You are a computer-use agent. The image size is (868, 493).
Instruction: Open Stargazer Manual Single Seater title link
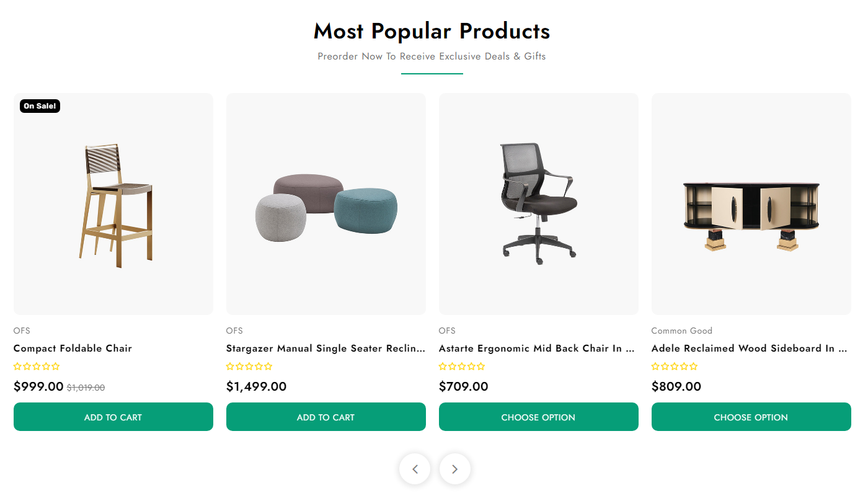click(326, 349)
